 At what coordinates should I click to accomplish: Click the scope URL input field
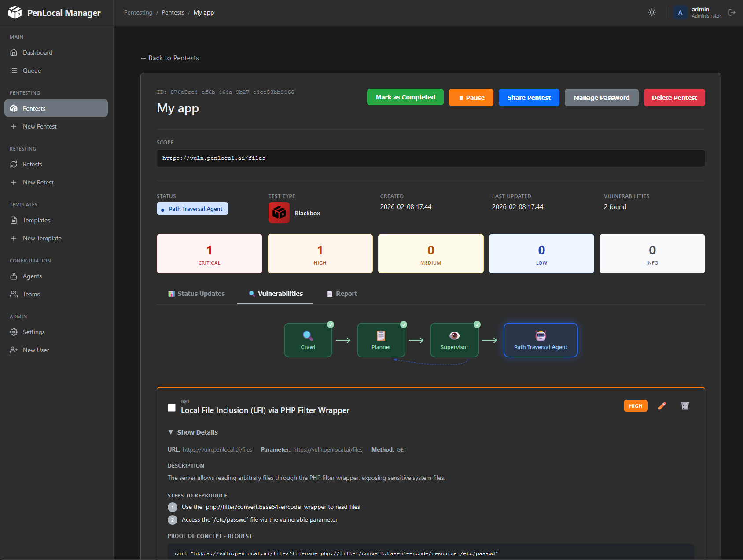[x=430, y=158]
